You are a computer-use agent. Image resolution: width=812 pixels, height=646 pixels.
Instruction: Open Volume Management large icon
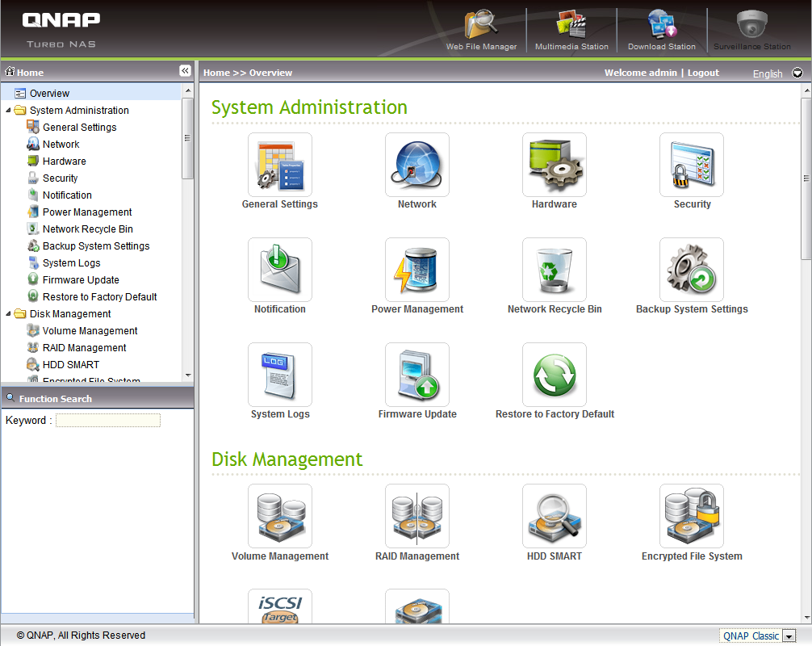click(x=279, y=516)
